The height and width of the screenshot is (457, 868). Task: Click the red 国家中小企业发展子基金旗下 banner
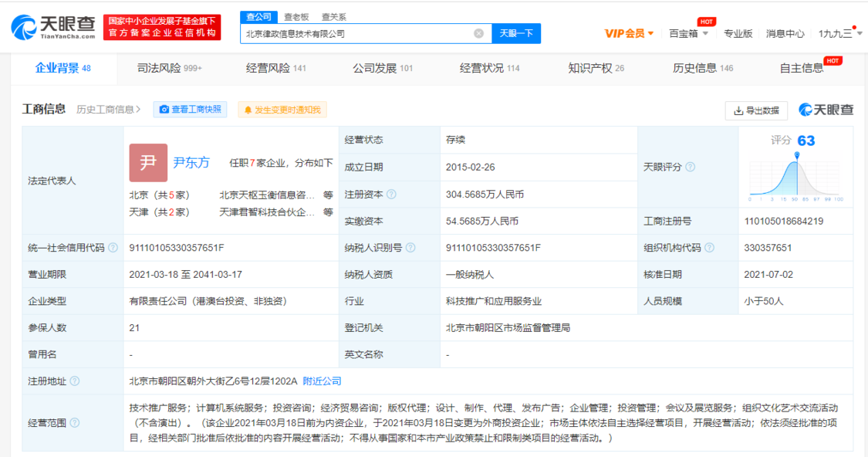[162, 27]
